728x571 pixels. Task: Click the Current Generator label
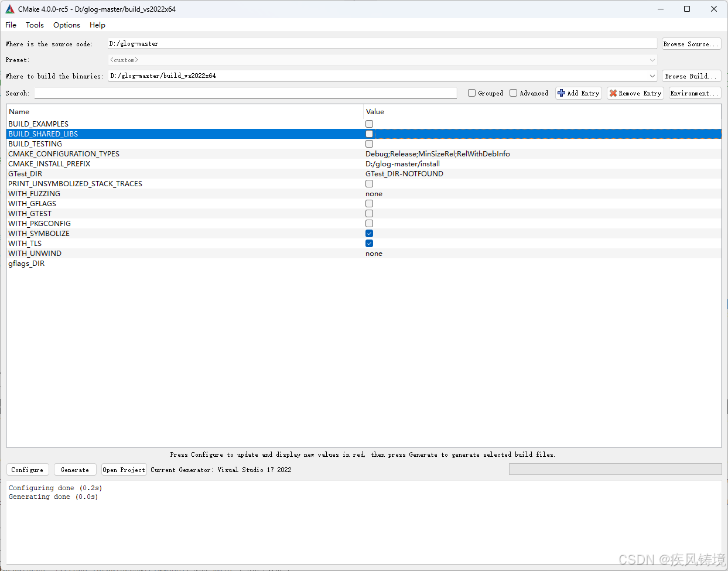pos(221,470)
